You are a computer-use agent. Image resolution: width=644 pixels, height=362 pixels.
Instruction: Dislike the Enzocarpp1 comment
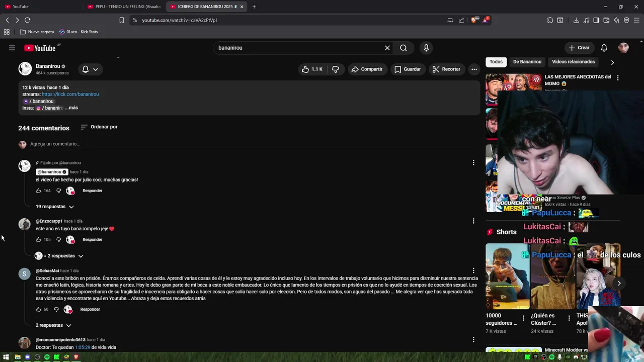click(58, 239)
